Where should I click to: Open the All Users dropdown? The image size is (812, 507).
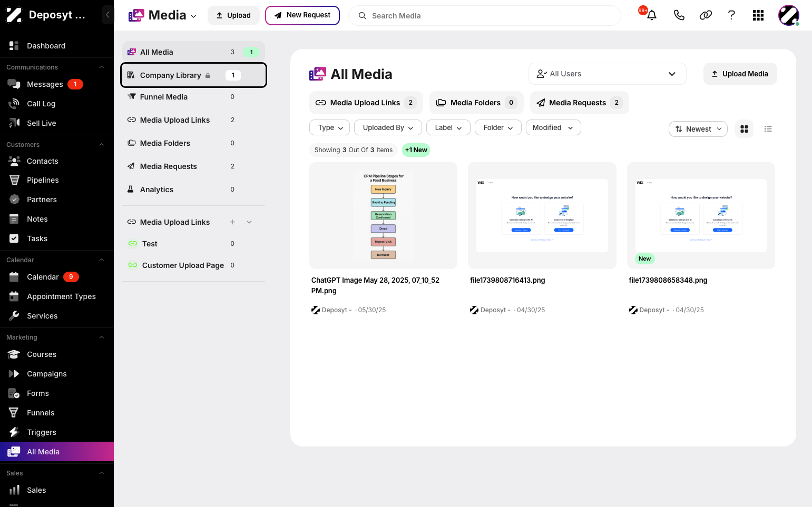607,74
